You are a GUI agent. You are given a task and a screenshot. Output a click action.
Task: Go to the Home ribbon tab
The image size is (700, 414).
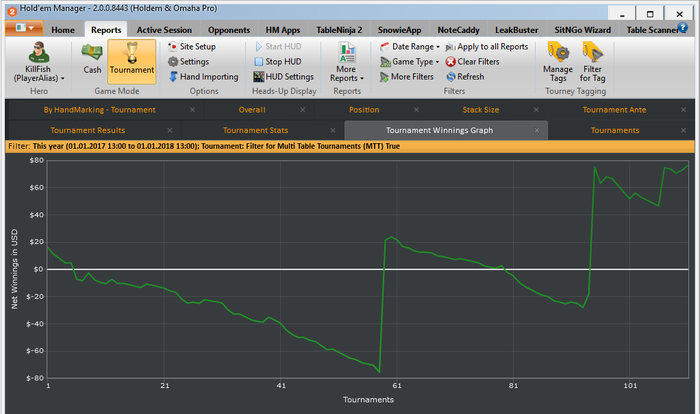(x=63, y=30)
